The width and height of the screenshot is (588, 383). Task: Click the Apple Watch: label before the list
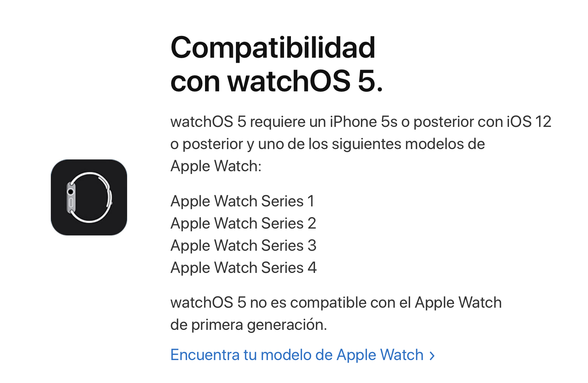click(216, 166)
